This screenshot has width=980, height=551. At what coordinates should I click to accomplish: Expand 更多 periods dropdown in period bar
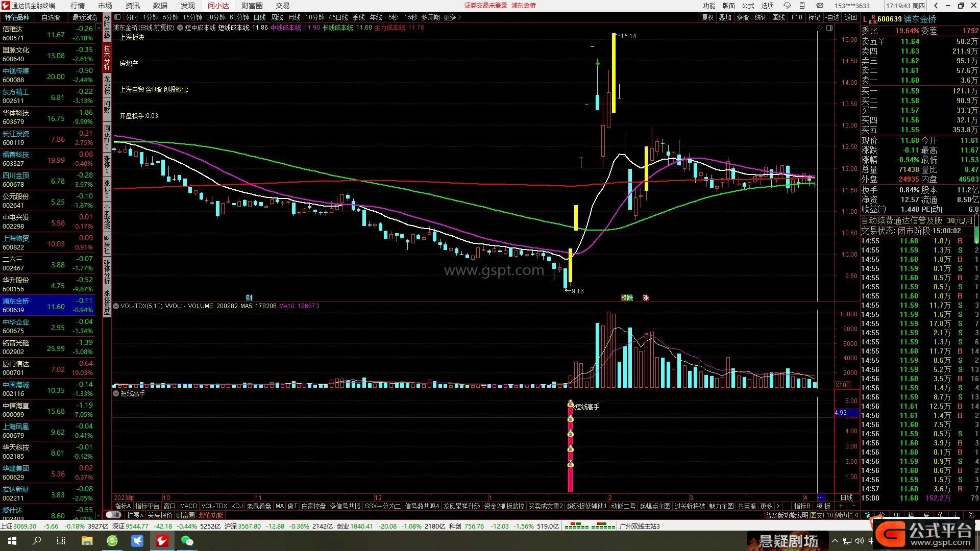coord(452,17)
